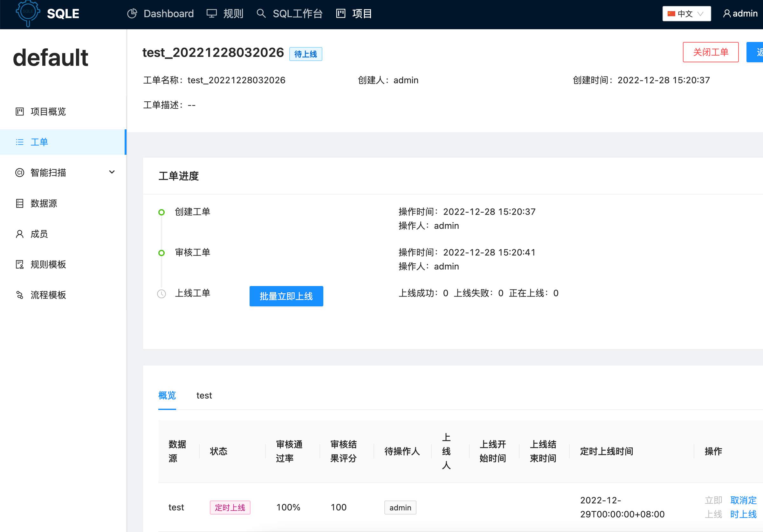Switch to the test tab

tap(204, 395)
